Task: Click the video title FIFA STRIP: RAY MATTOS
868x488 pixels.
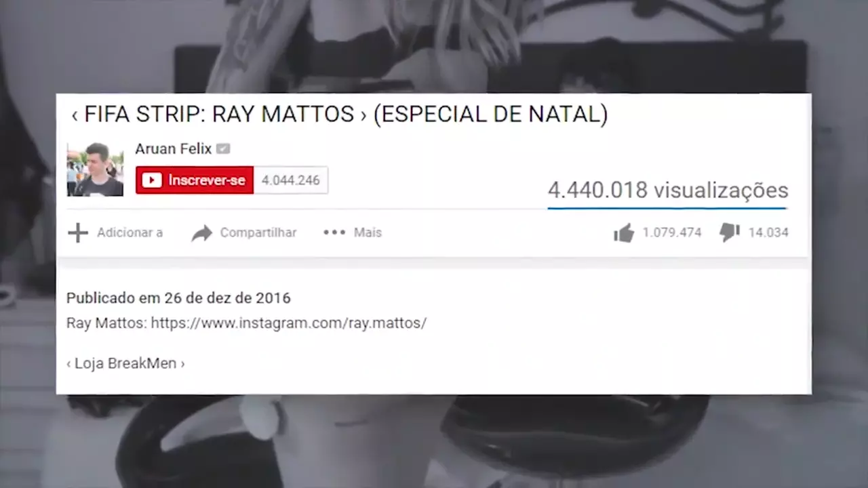Action: tap(219, 115)
